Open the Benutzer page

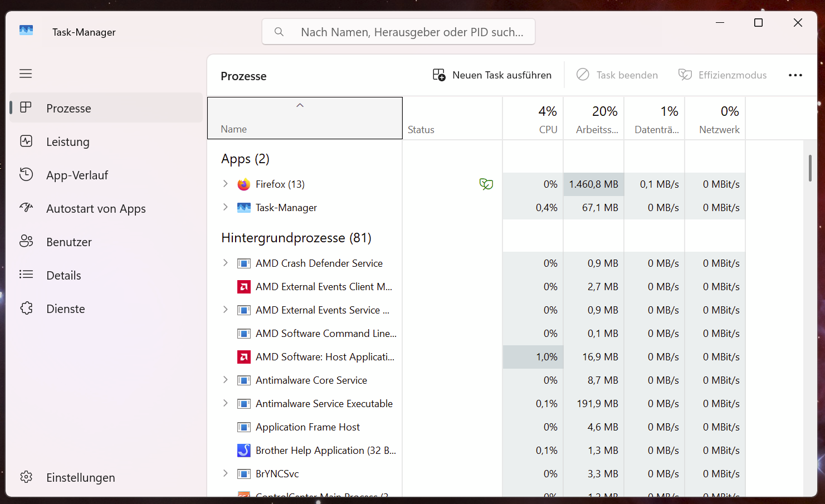coord(106,242)
